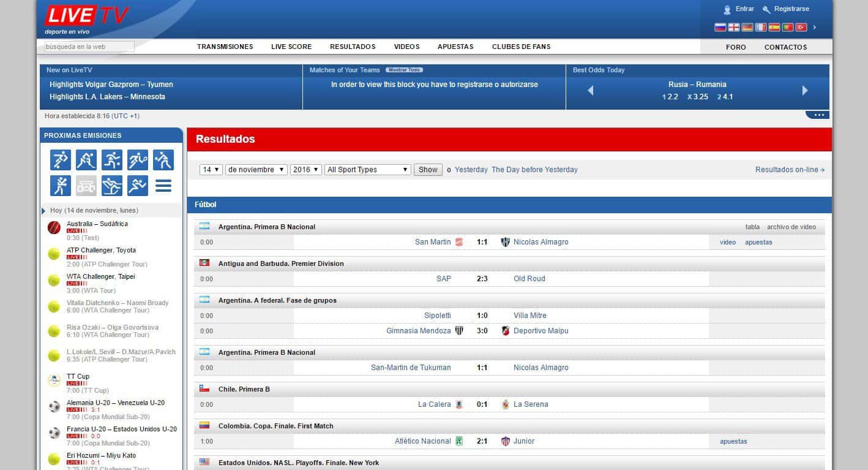This screenshot has width=868, height=470.
Task: Choose the Turkish flag language
Action: [801, 28]
